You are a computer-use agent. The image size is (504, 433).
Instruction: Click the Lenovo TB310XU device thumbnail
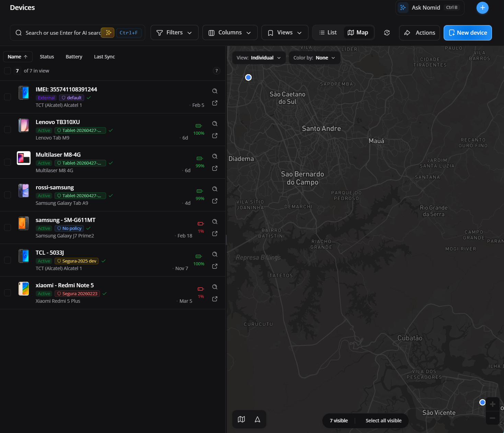tap(24, 125)
